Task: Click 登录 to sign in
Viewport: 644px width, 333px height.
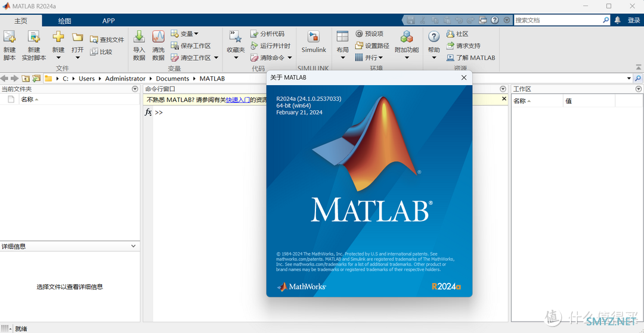Action: pyautogui.click(x=634, y=20)
